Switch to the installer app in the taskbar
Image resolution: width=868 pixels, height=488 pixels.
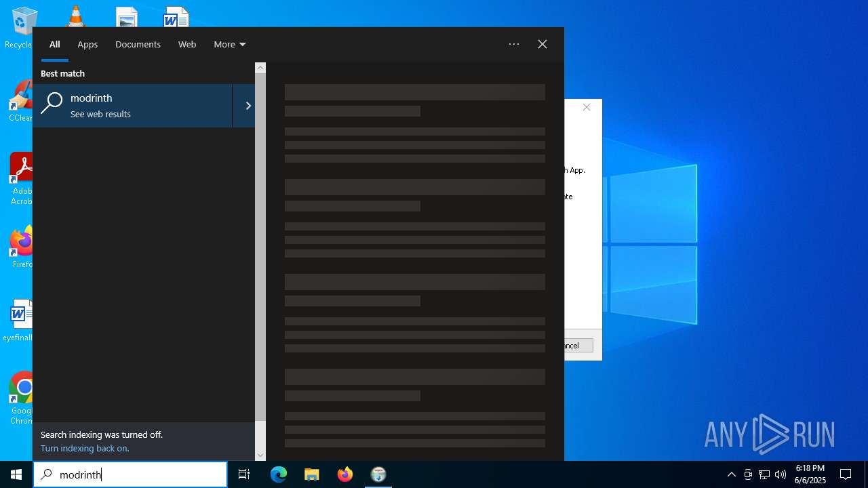pos(378,474)
